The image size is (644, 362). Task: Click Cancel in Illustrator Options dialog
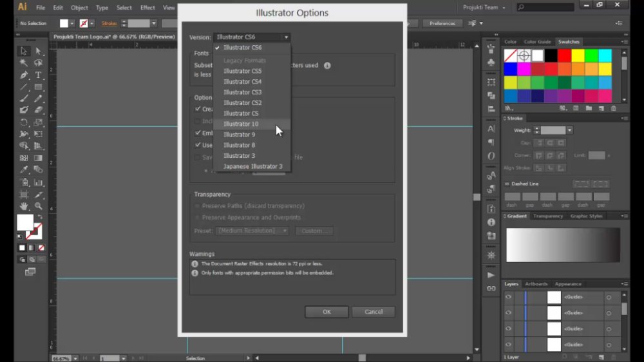pos(374,312)
